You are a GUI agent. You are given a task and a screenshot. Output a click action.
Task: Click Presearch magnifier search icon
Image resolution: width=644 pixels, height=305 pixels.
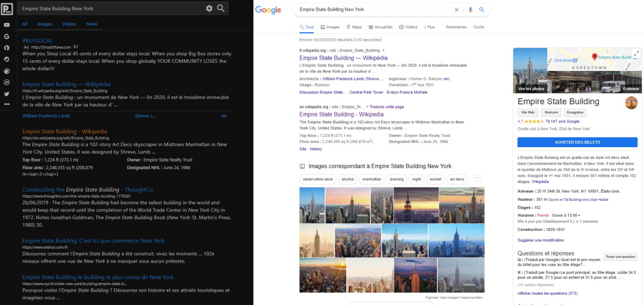point(221,8)
